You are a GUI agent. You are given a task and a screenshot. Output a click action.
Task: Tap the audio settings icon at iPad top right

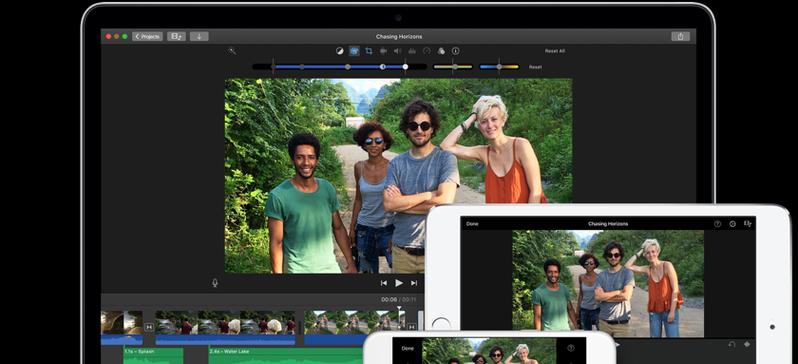[747, 224]
